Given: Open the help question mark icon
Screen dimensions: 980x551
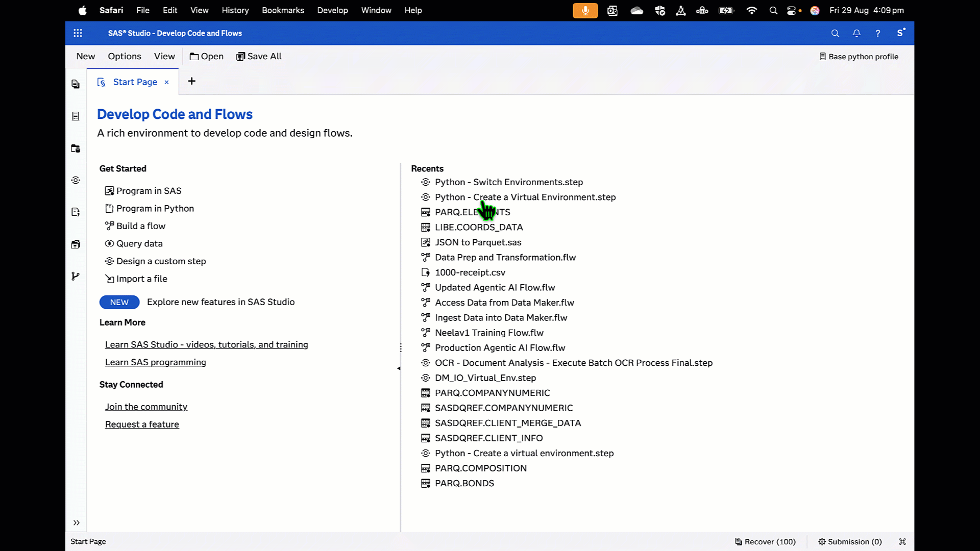Looking at the screenshot, I should 878,33.
